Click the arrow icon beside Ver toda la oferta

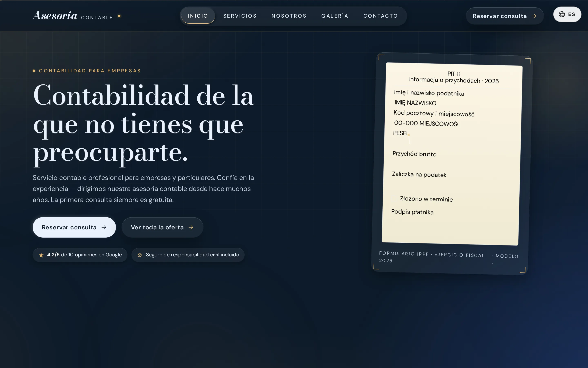(191, 227)
